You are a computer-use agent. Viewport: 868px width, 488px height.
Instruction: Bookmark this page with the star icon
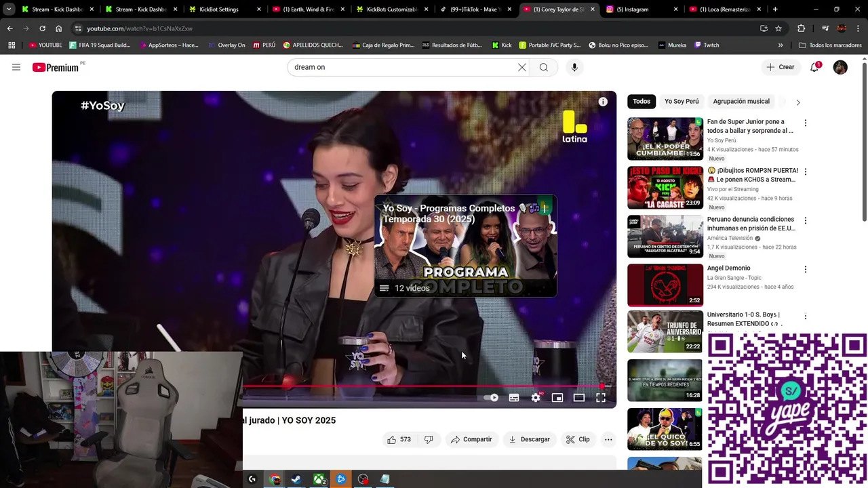coord(778,28)
